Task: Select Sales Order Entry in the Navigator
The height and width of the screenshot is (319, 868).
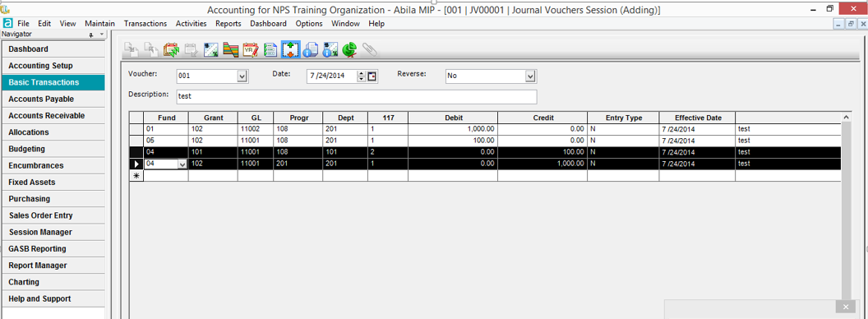Action: tap(53, 215)
